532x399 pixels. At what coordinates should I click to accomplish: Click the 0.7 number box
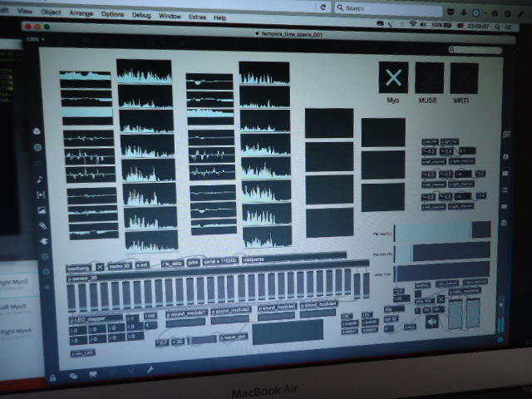click(x=162, y=342)
